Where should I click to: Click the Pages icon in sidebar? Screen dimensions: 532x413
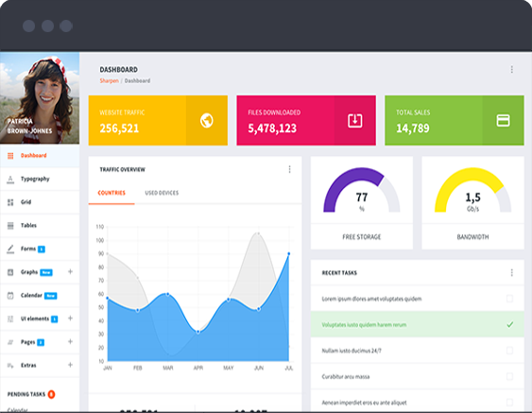[x=10, y=342]
